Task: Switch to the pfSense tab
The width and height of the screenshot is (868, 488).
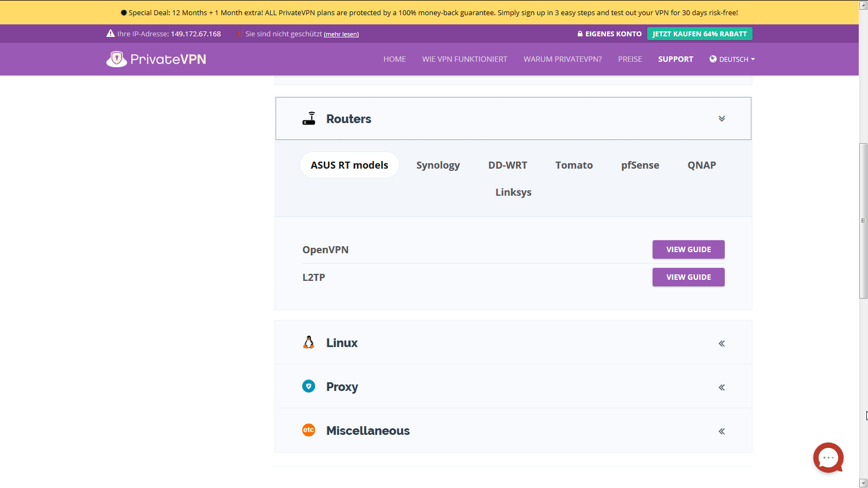Action: [640, 165]
